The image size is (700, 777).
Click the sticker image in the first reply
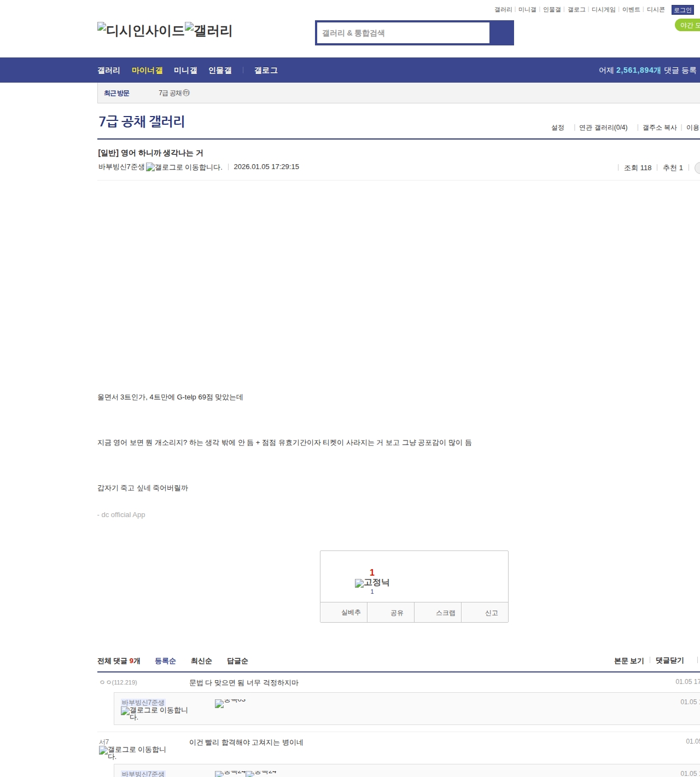(230, 703)
